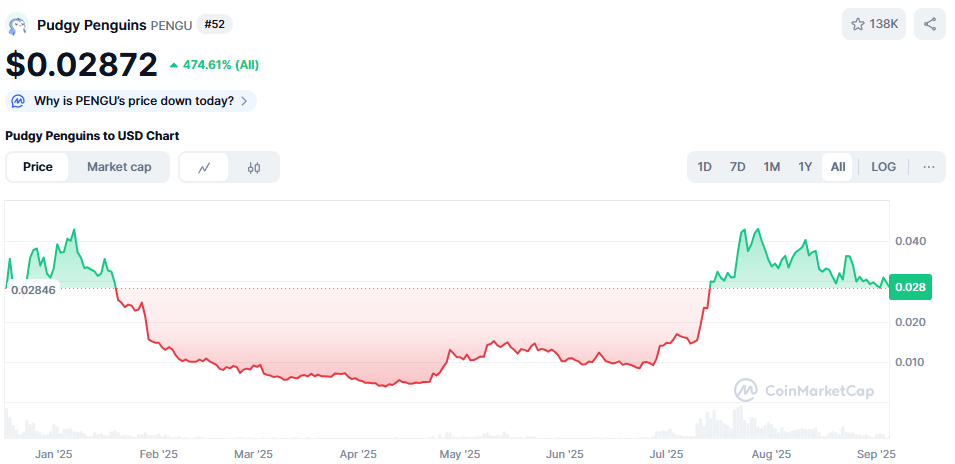Open "Why is PENGU's price down today?"
Screen dimensions: 955x464
131,101
